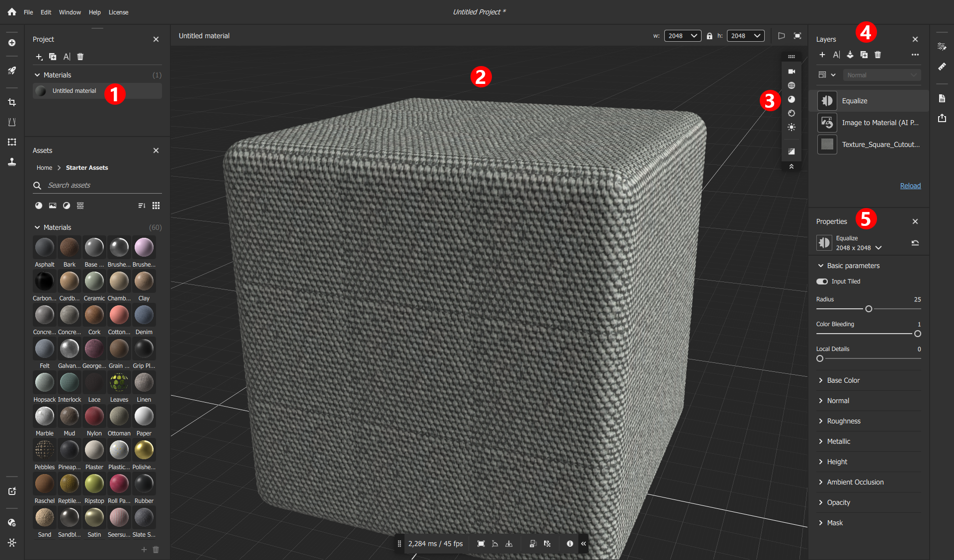
Task: Click the camera settings icon in viewport toolbar
Action: [x=792, y=71]
